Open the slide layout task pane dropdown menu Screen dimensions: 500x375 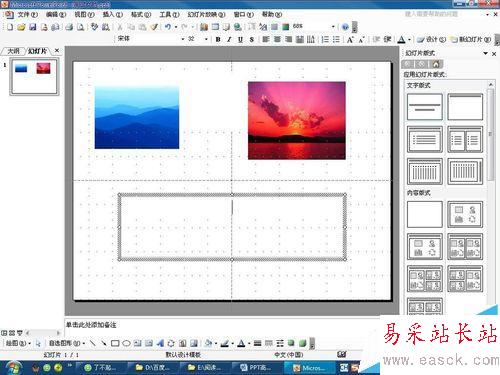point(485,53)
